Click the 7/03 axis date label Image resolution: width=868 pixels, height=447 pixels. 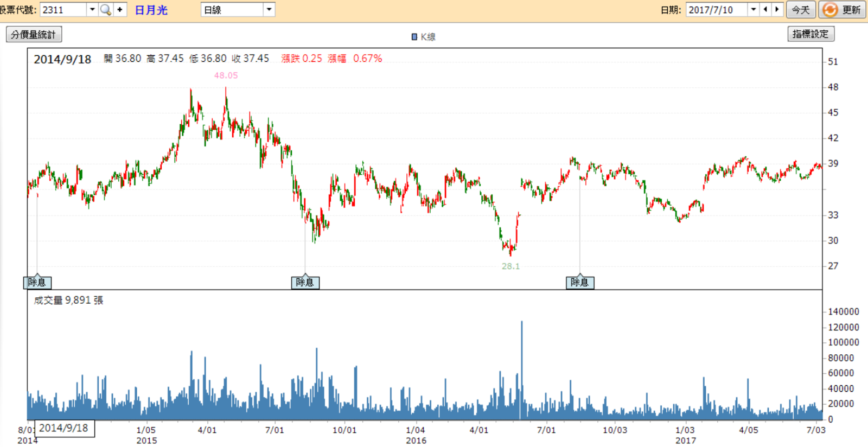[x=816, y=430]
